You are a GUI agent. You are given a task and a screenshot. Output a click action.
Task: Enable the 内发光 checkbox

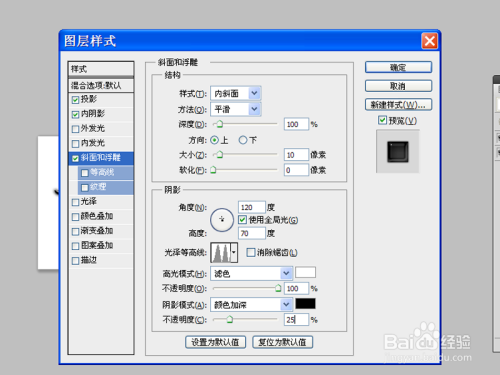coord(75,144)
